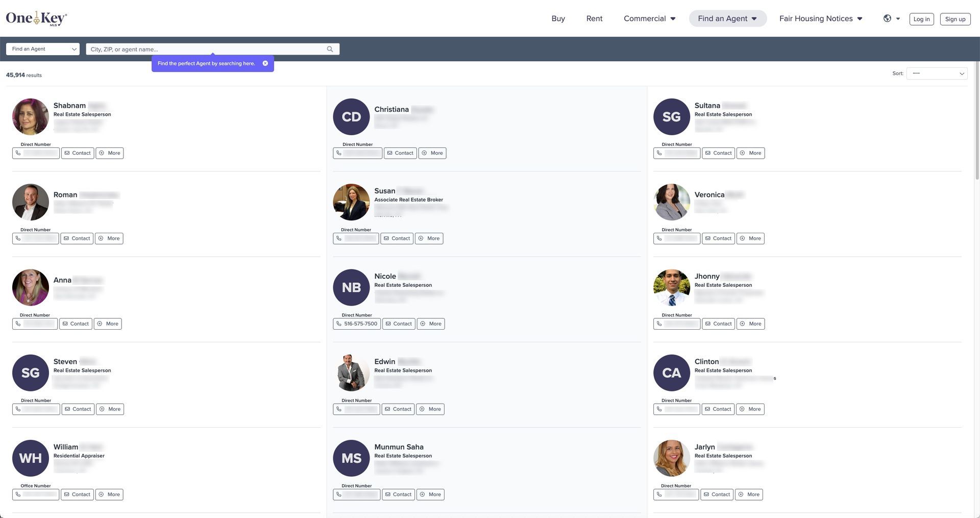Show More options for Jarlyn
Viewport: 980px width, 518px height.
[749, 495]
